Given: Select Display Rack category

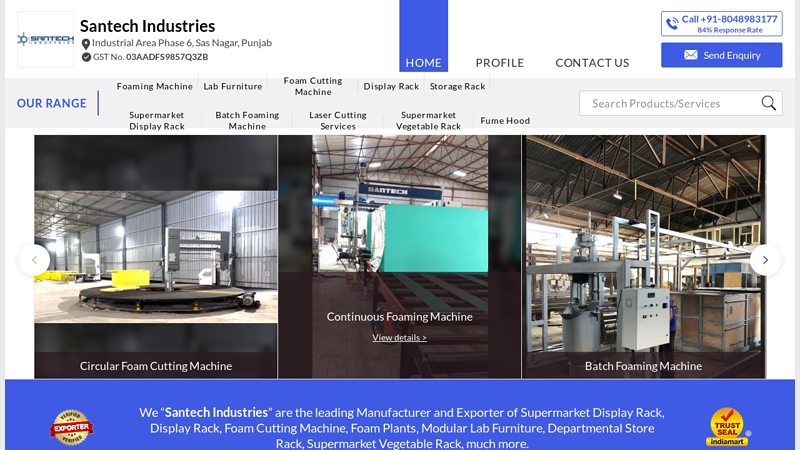Looking at the screenshot, I should point(391,86).
